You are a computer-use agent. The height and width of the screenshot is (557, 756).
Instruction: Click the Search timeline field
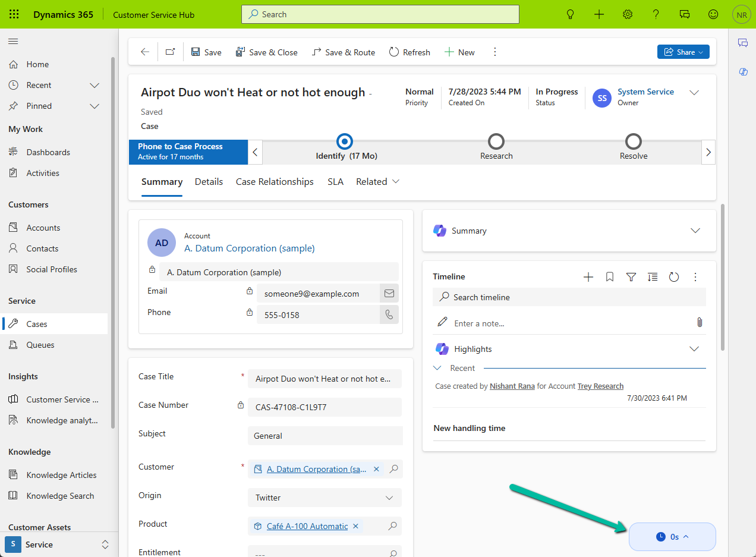click(569, 297)
